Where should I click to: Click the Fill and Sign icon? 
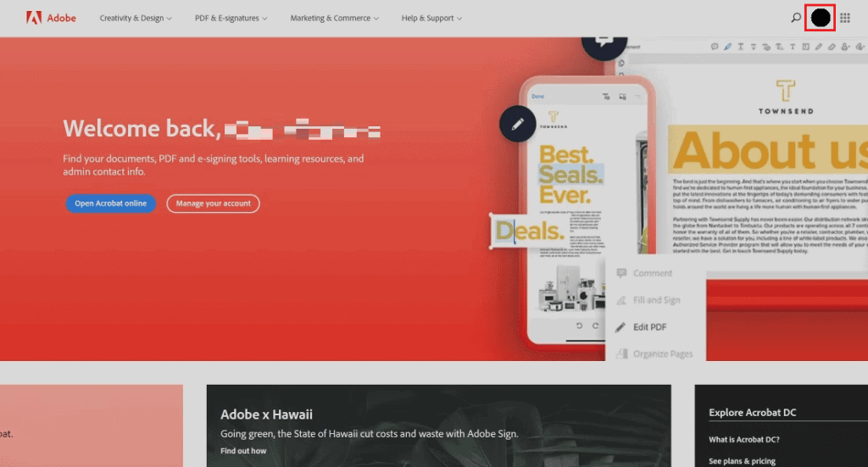(x=621, y=300)
